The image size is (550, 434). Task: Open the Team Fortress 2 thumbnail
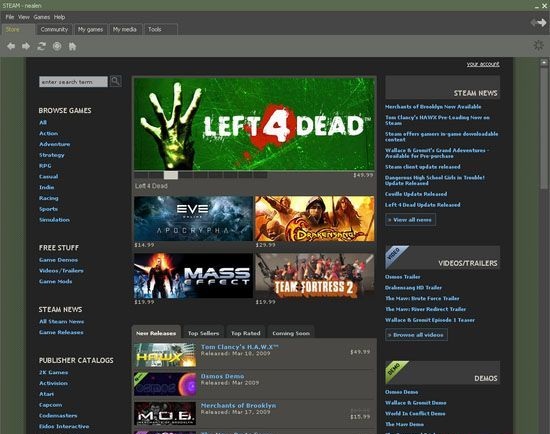click(315, 276)
